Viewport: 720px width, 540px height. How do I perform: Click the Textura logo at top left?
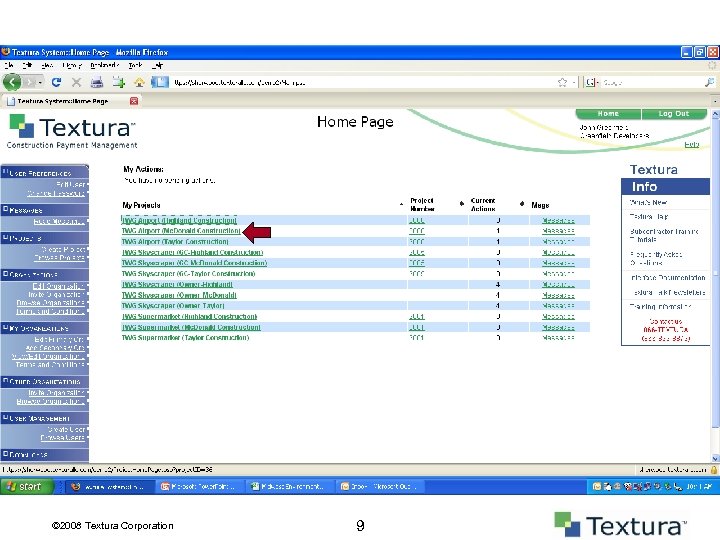[72, 131]
